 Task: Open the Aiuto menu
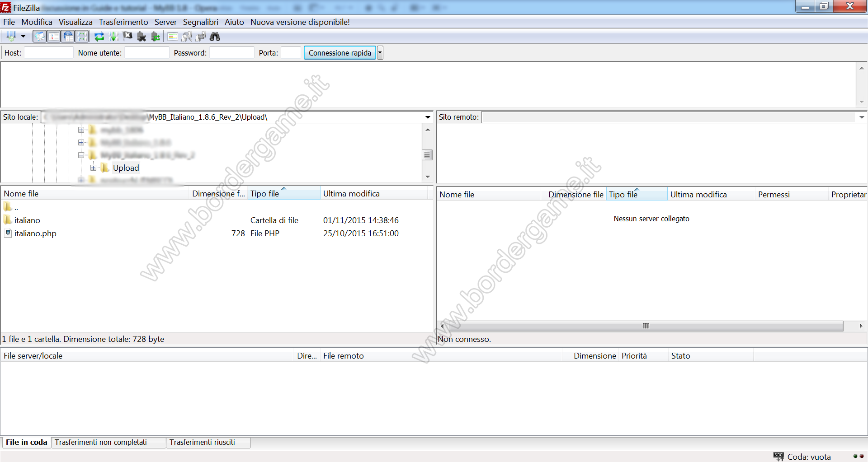(x=234, y=22)
